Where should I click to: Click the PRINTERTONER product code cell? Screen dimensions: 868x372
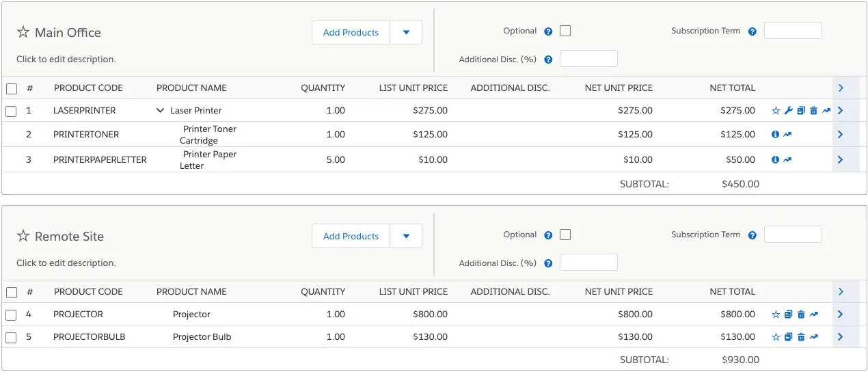click(x=86, y=135)
